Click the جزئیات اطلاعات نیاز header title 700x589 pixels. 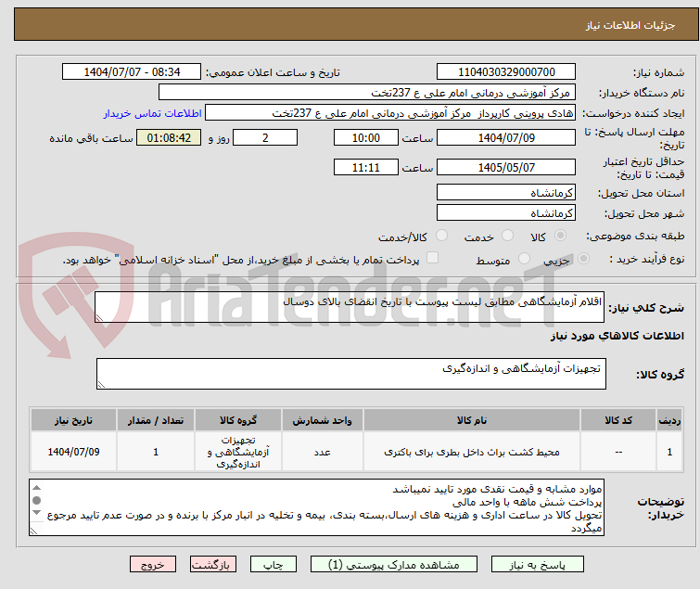(x=630, y=25)
